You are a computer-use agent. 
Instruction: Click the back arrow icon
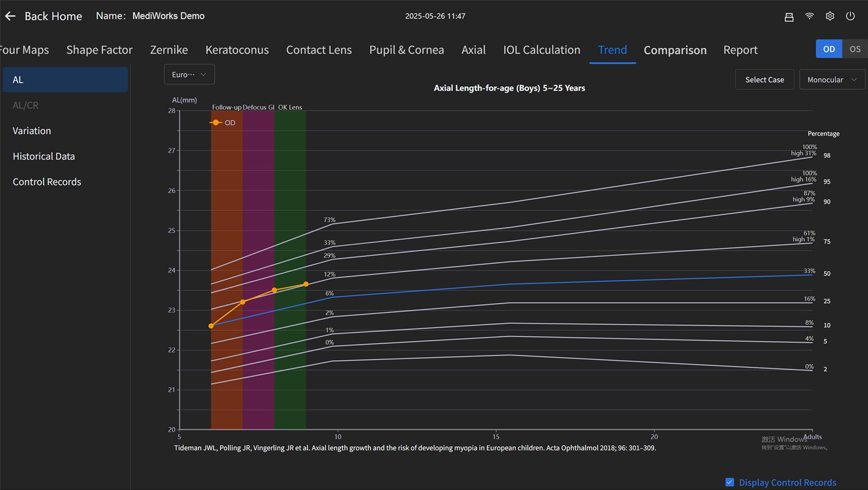[10, 16]
